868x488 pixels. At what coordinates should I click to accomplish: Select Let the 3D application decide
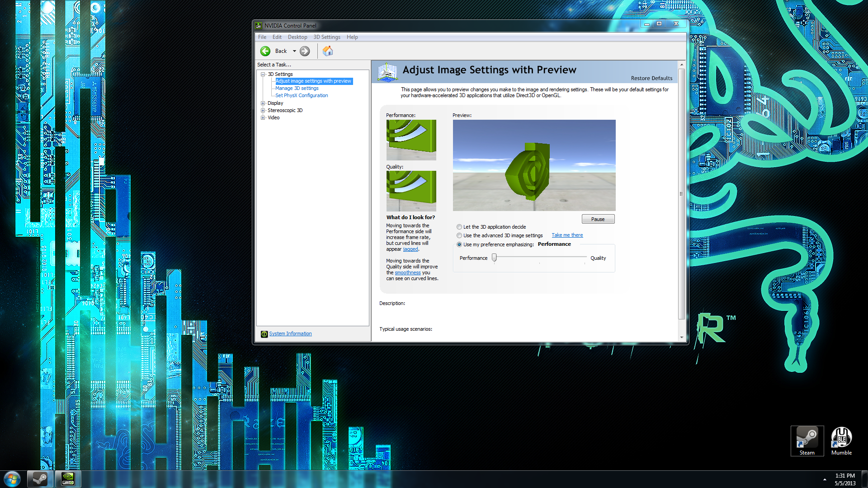click(x=459, y=227)
